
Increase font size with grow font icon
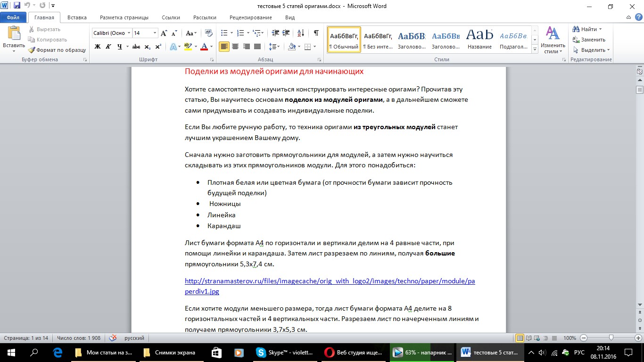164,33
